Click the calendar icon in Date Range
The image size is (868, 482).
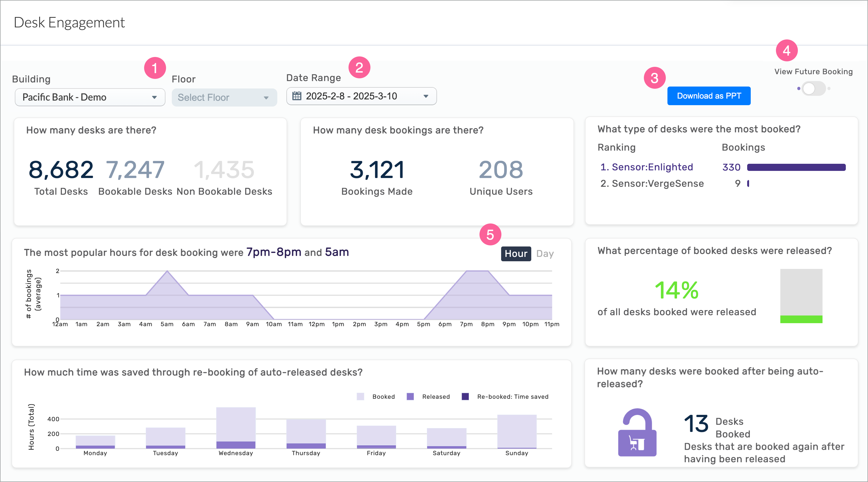[296, 96]
